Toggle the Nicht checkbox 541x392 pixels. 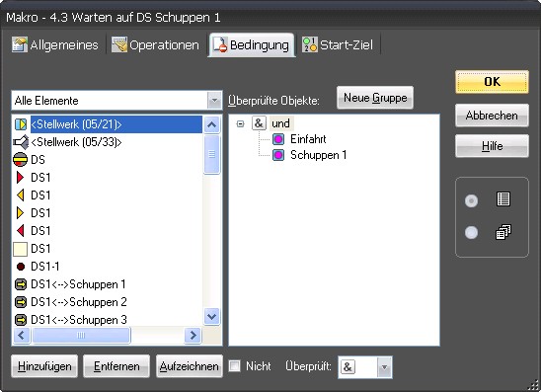pos(235,366)
